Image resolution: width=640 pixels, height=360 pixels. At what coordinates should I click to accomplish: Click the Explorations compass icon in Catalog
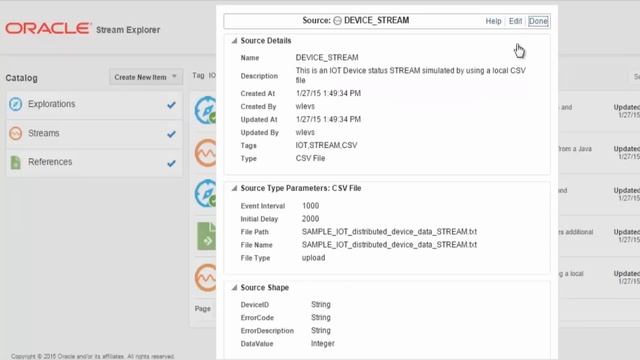coord(16,104)
